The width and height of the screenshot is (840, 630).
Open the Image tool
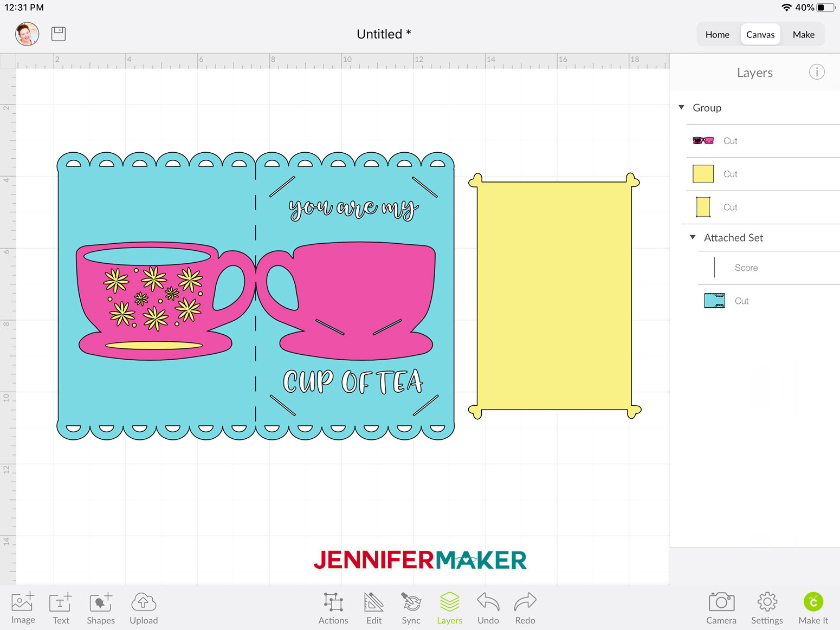pyautogui.click(x=23, y=608)
